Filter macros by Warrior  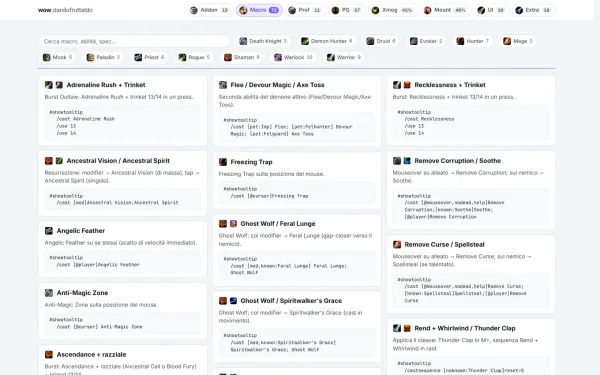click(344, 57)
